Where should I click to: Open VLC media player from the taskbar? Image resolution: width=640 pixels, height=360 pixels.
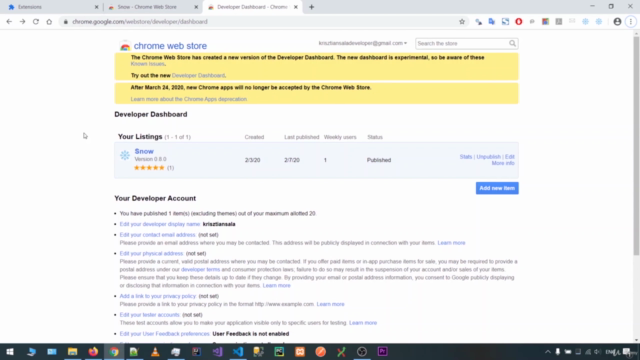(155, 351)
